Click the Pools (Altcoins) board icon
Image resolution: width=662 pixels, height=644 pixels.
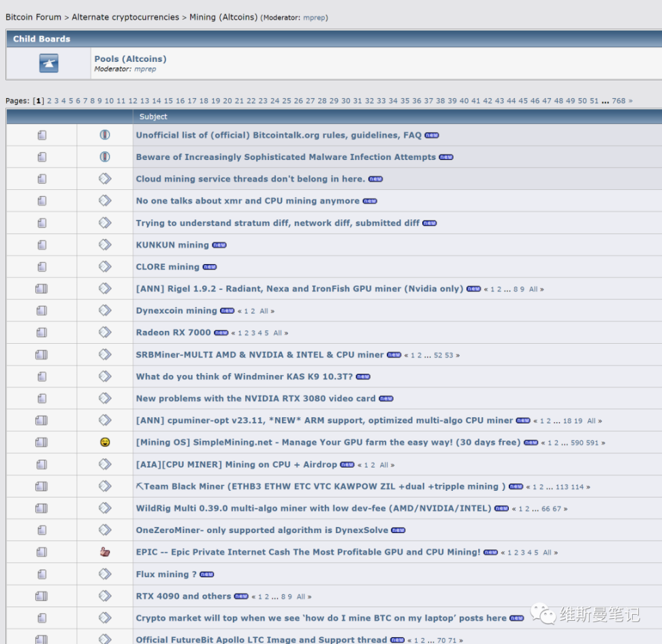coord(48,63)
